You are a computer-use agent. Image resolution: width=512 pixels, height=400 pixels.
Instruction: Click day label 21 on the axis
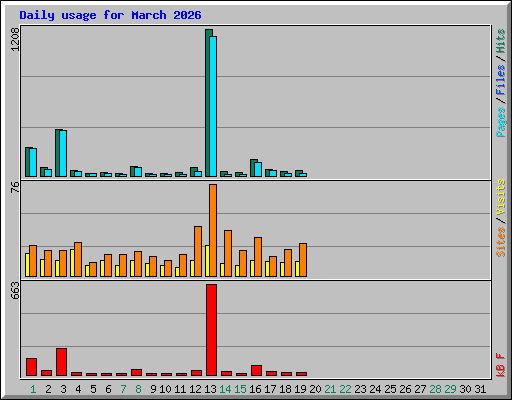coord(330,389)
